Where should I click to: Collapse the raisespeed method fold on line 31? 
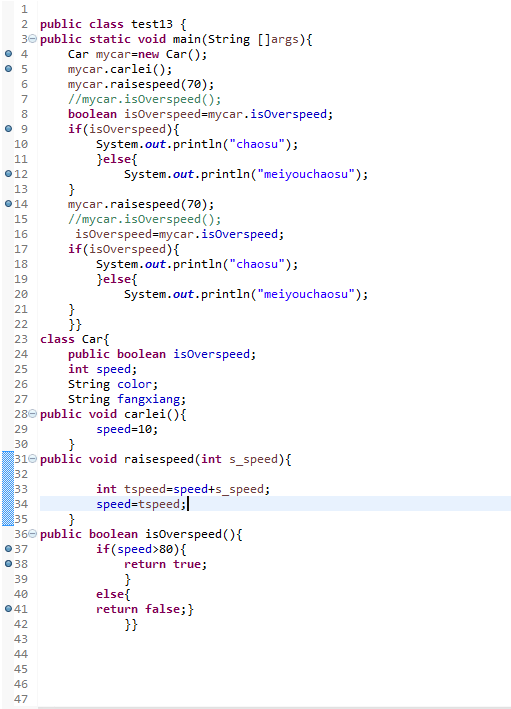[x=33, y=459]
